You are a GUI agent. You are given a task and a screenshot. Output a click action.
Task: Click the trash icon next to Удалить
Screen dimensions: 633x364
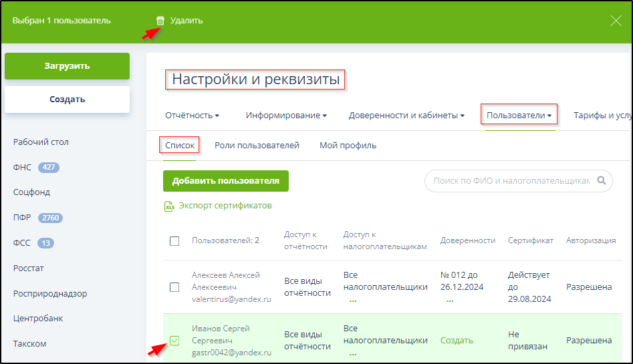[x=160, y=21]
